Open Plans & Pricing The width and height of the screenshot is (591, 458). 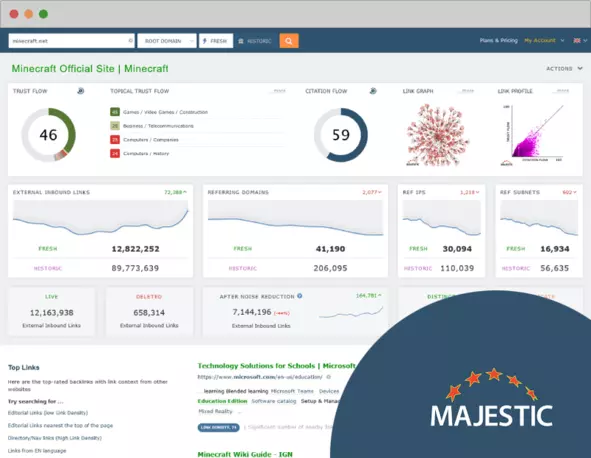click(498, 40)
